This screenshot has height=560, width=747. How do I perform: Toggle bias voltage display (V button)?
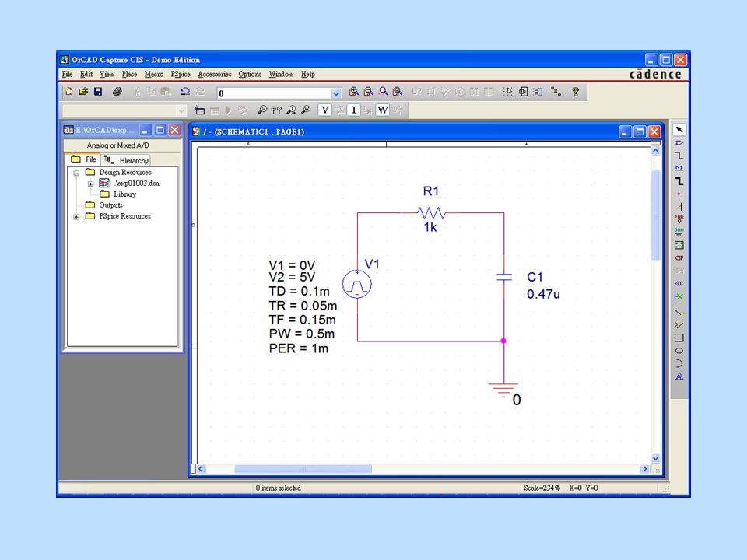tap(325, 110)
